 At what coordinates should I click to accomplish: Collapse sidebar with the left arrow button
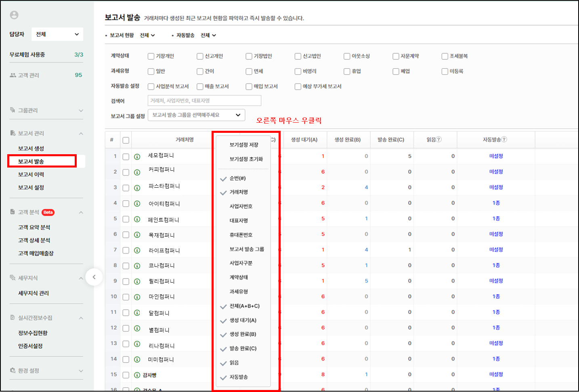tap(94, 277)
